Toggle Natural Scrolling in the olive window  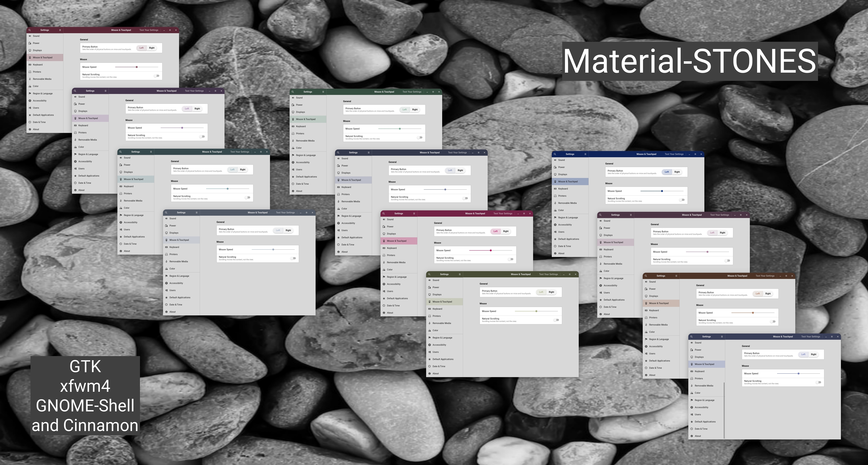pos(556,320)
